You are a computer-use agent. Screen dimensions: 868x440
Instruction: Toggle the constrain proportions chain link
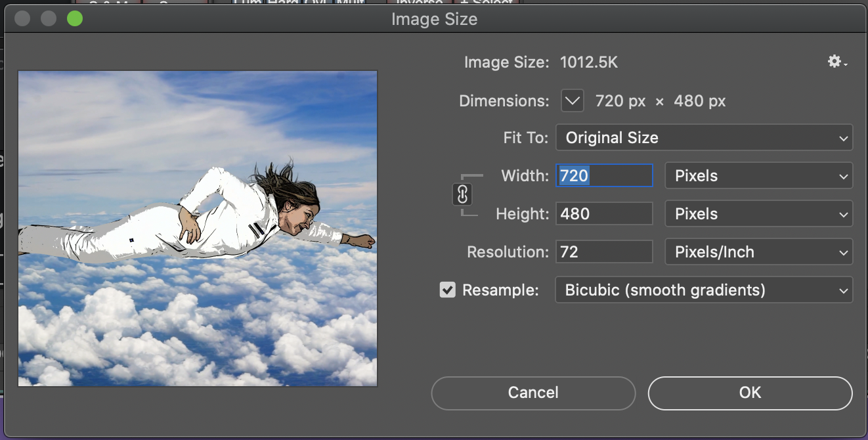pos(464,194)
